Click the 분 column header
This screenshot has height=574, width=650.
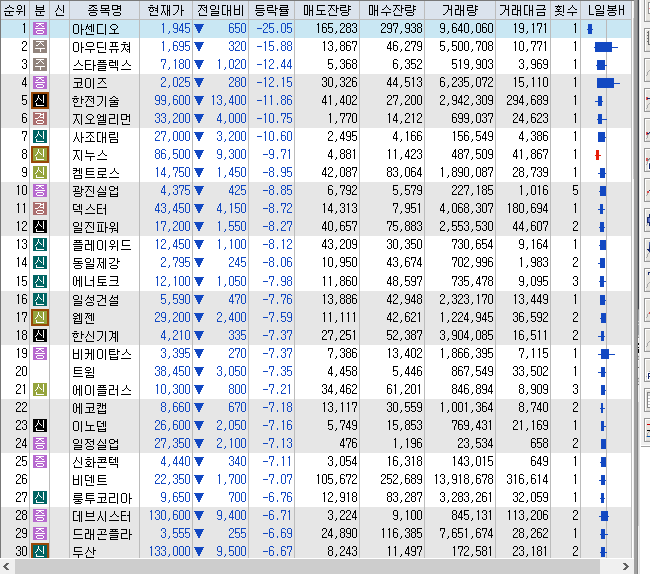click(40, 10)
